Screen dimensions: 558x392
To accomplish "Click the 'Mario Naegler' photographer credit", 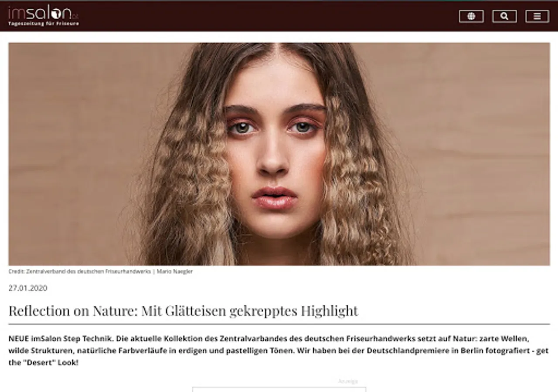I will [174, 271].
